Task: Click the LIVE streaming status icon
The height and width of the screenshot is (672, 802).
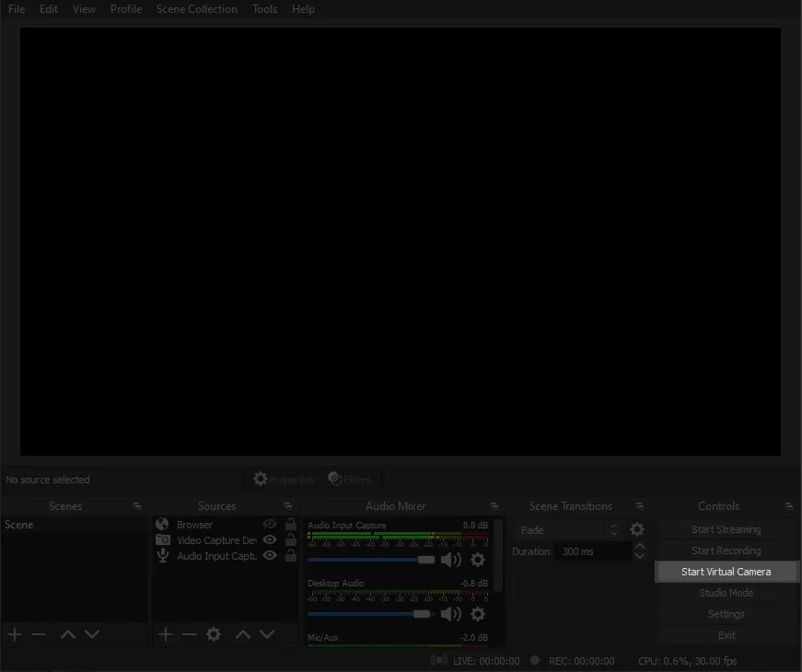Action: pyautogui.click(x=439, y=660)
